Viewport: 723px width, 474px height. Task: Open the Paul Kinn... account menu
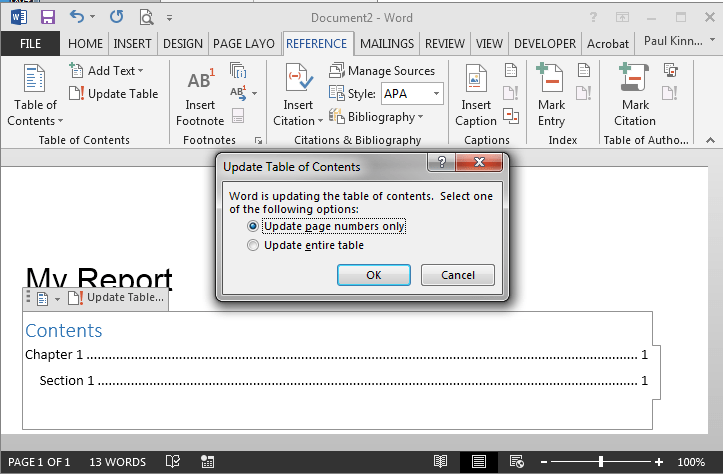pos(679,41)
